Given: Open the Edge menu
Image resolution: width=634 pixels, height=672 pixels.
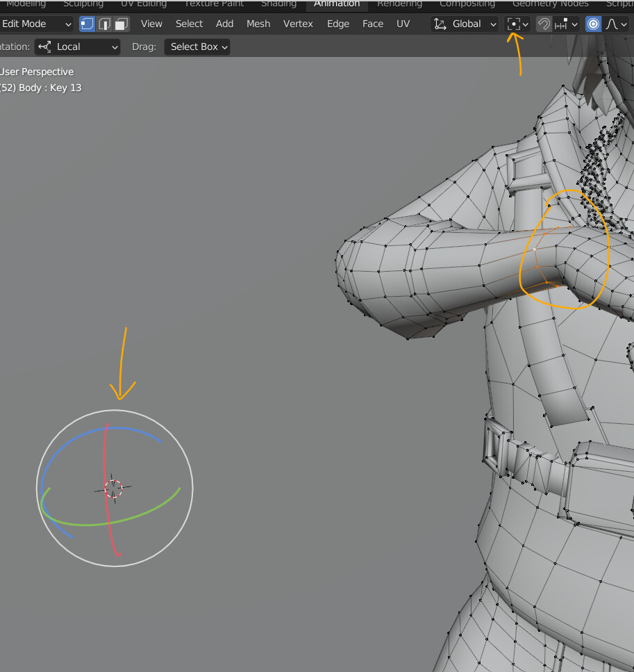Looking at the screenshot, I should 338,24.
